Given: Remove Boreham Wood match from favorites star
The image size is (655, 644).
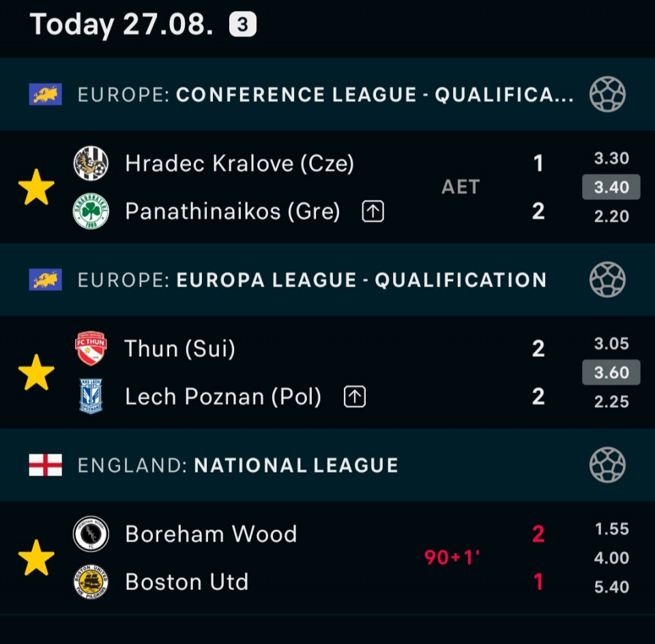Looking at the screenshot, I should (x=36, y=557).
